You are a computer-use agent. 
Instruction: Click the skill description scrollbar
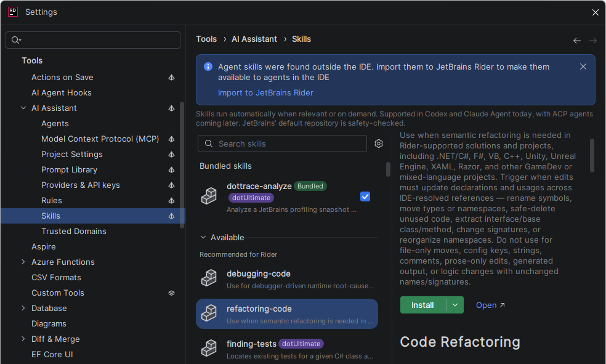(592, 155)
